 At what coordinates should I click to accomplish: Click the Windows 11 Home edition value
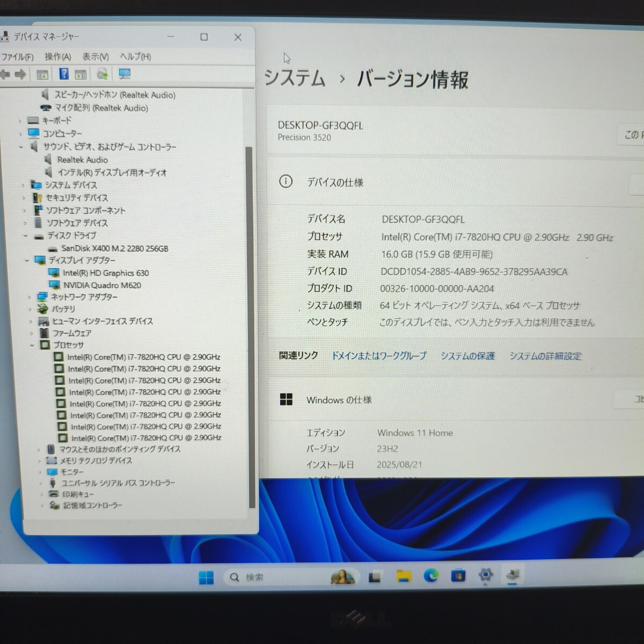click(415, 433)
